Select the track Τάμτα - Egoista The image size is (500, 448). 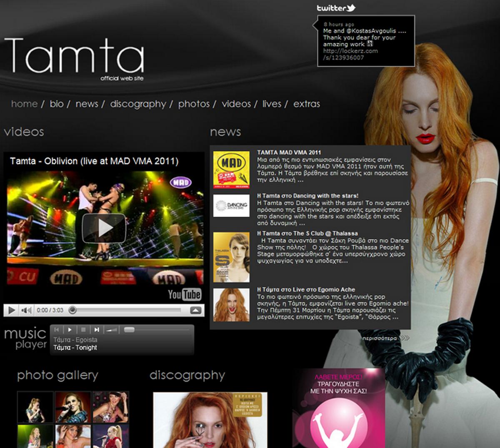click(x=75, y=340)
